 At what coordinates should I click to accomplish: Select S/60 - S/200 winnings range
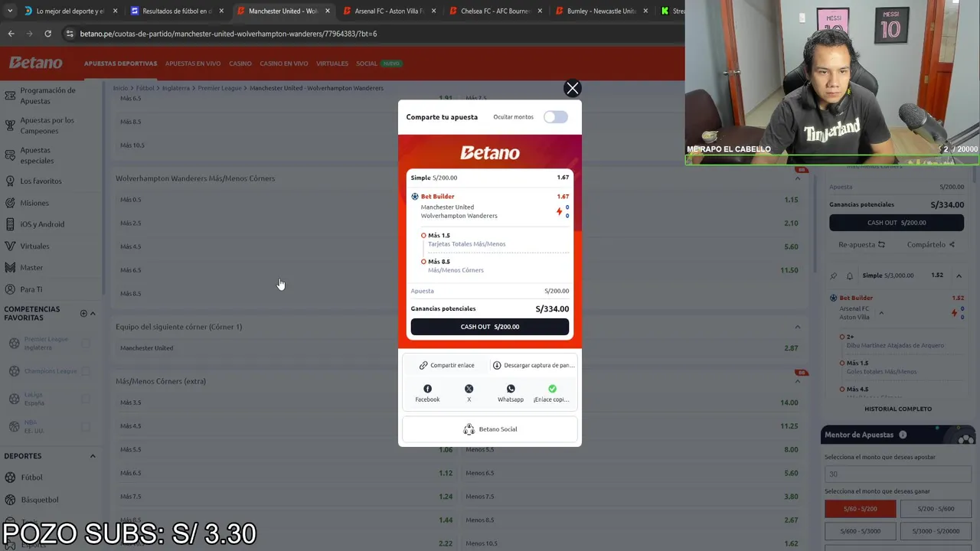click(x=860, y=509)
